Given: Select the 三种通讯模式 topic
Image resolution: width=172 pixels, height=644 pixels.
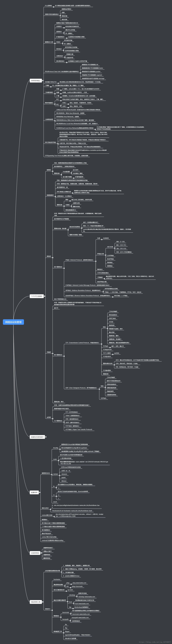Looking at the screenshot, I should 49,92.
